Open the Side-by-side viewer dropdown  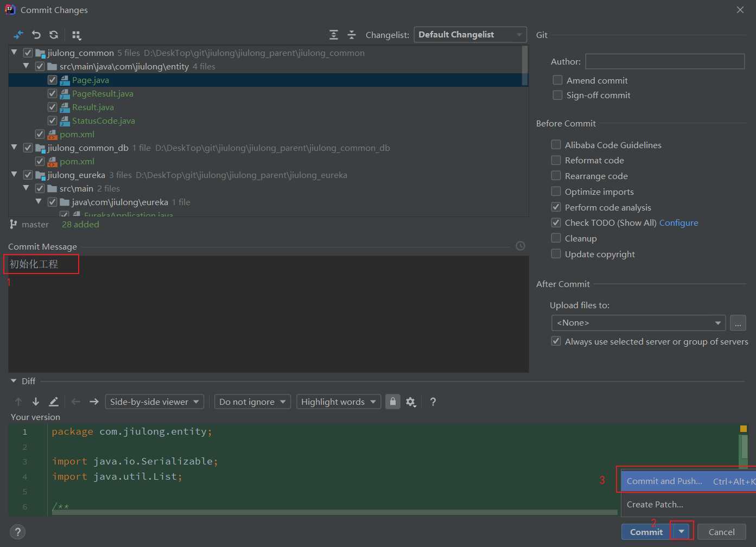tap(155, 402)
